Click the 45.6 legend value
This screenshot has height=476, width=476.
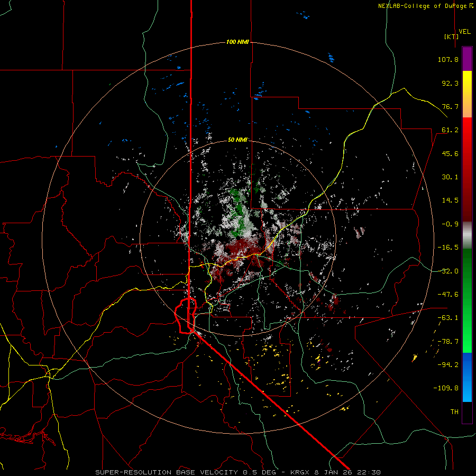(x=450, y=153)
